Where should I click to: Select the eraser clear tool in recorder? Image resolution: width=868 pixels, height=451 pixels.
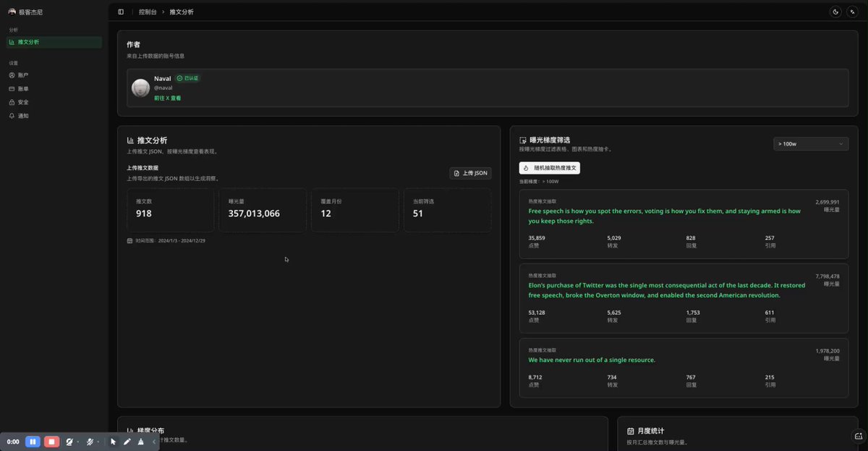pyautogui.click(x=140, y=442)
